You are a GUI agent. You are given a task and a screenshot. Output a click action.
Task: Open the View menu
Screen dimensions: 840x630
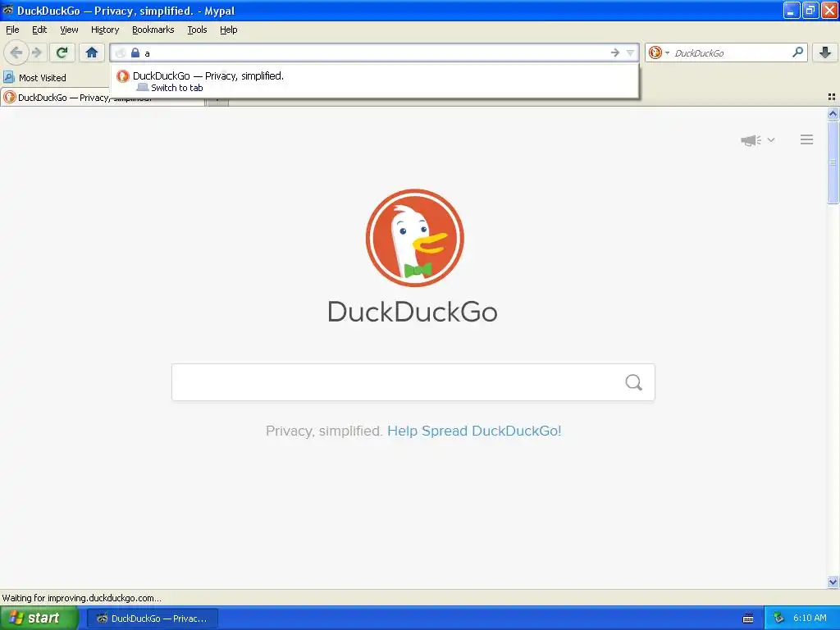pyautogui.click(x=69, y=30)
